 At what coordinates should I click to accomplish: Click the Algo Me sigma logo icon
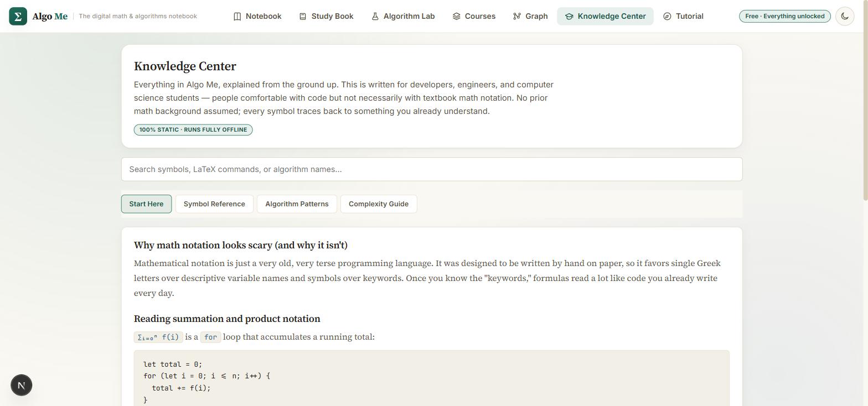[x=18, y=16]
